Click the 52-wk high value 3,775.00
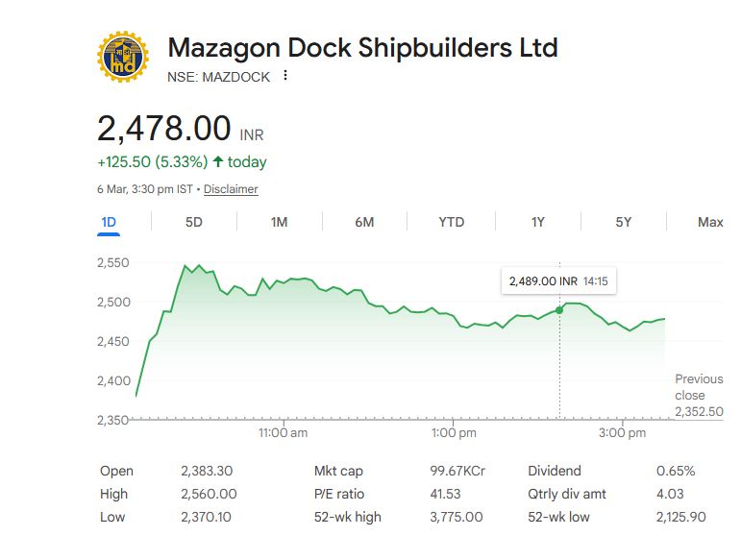 click(456, 517)
